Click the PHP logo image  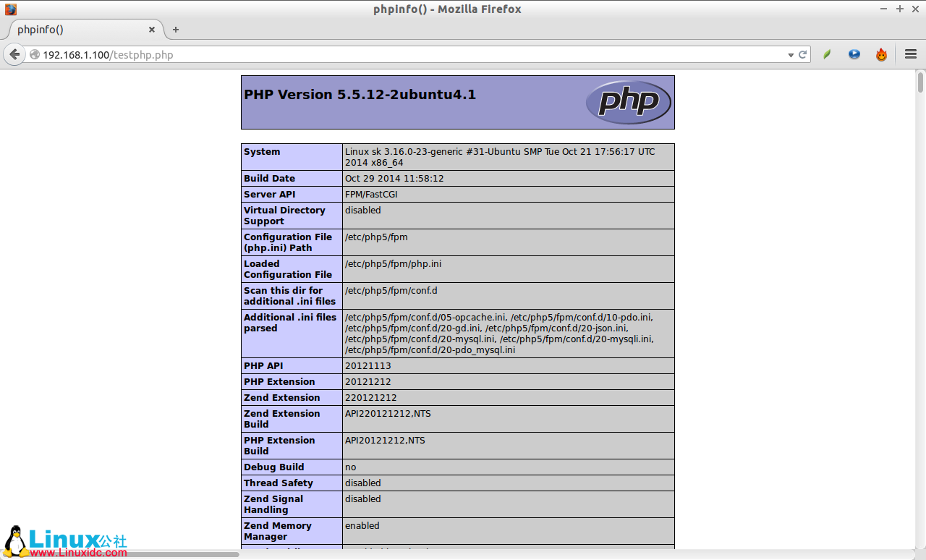(x=627, y=102)
